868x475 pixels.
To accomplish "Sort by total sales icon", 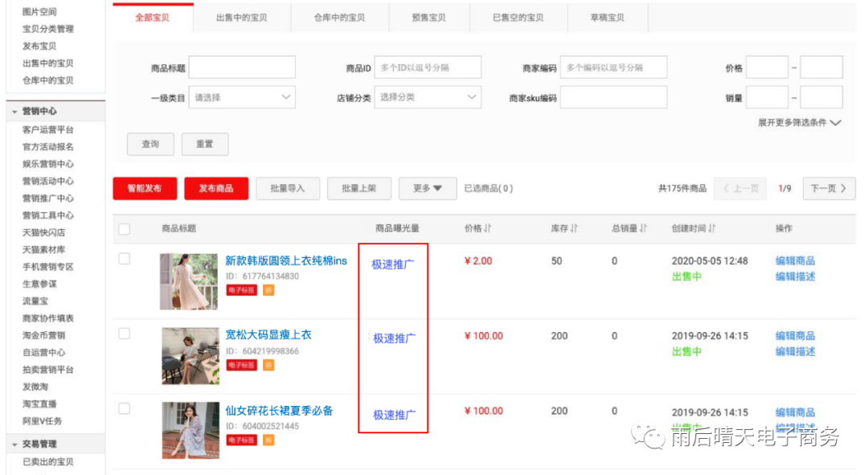I will (x=643, y=228).
